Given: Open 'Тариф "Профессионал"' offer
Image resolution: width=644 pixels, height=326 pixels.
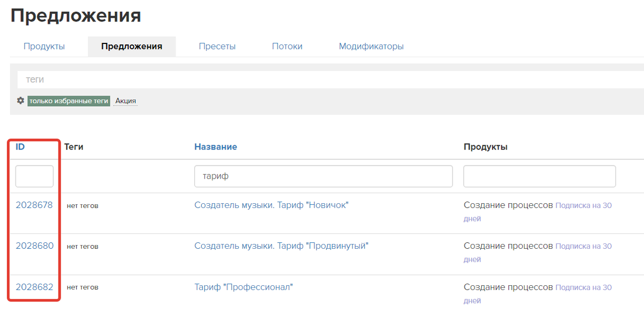Looking at the screenshot, I should [243, 287].
